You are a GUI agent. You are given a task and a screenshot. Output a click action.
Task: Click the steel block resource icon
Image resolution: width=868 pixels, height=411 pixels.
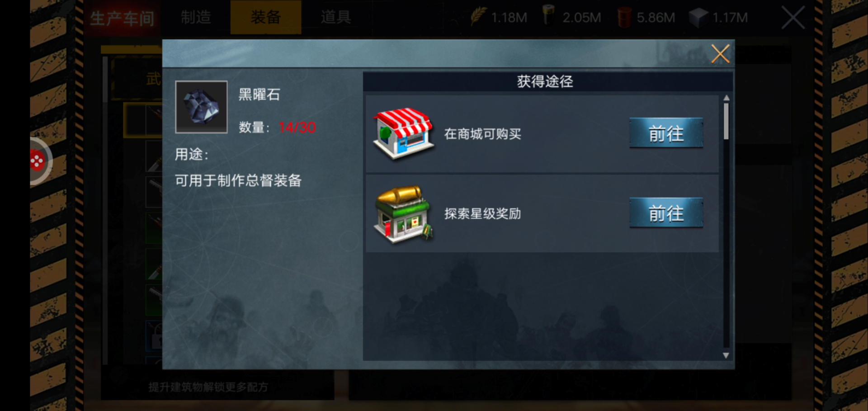click(x=698, y=17)
